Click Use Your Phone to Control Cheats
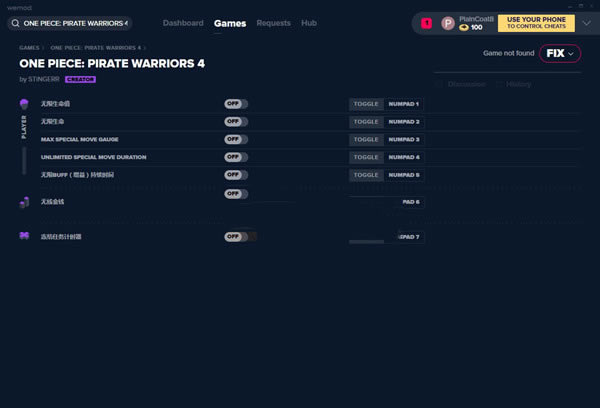600x408 pixels. (x=536, y=23)
